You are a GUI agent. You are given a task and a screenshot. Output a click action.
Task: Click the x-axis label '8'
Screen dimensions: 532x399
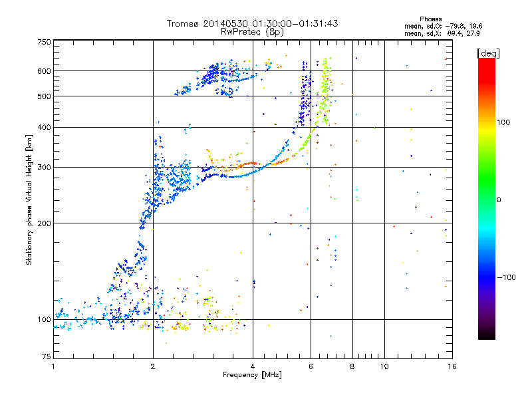(352, 366)
